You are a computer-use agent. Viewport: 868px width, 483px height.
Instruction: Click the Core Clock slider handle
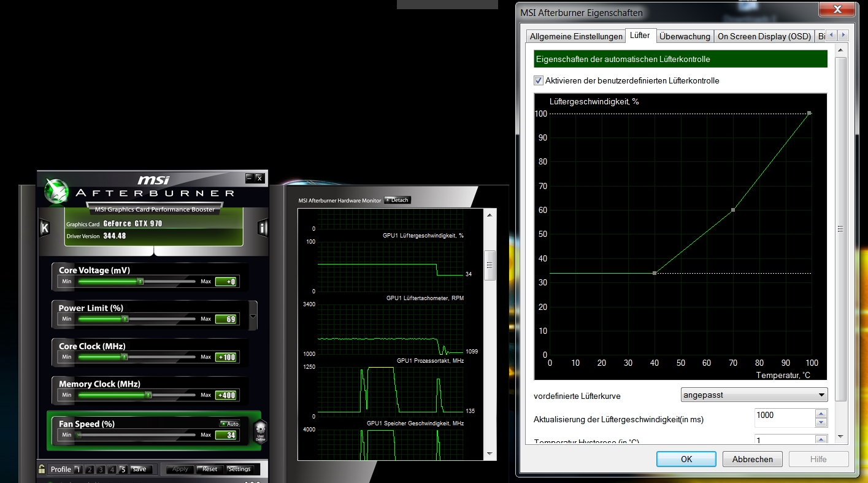pos(124,357)
